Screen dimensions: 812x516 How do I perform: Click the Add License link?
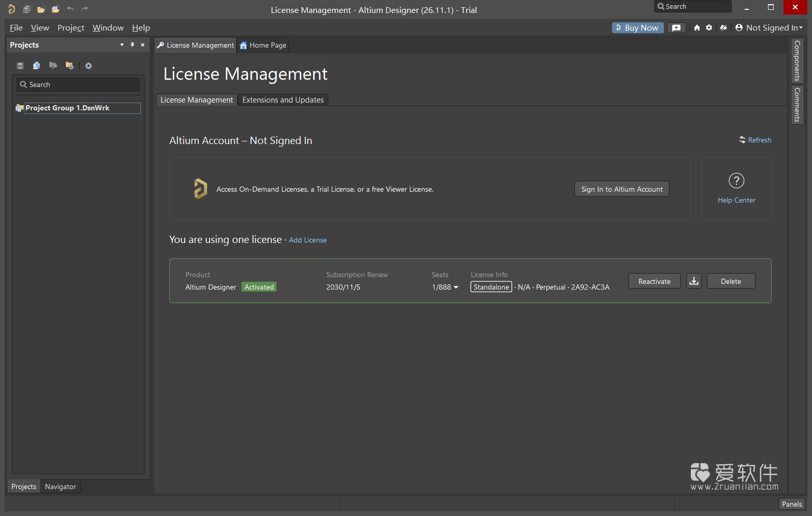tap(308, 240)
